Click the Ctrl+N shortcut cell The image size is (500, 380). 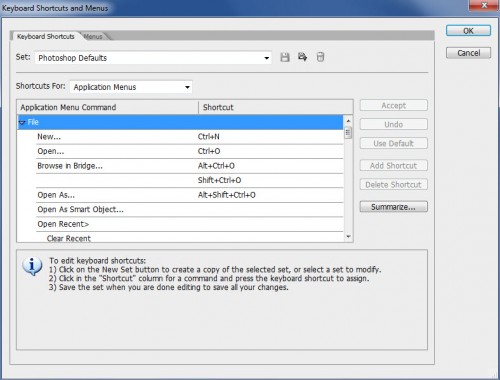coord(209,137)
